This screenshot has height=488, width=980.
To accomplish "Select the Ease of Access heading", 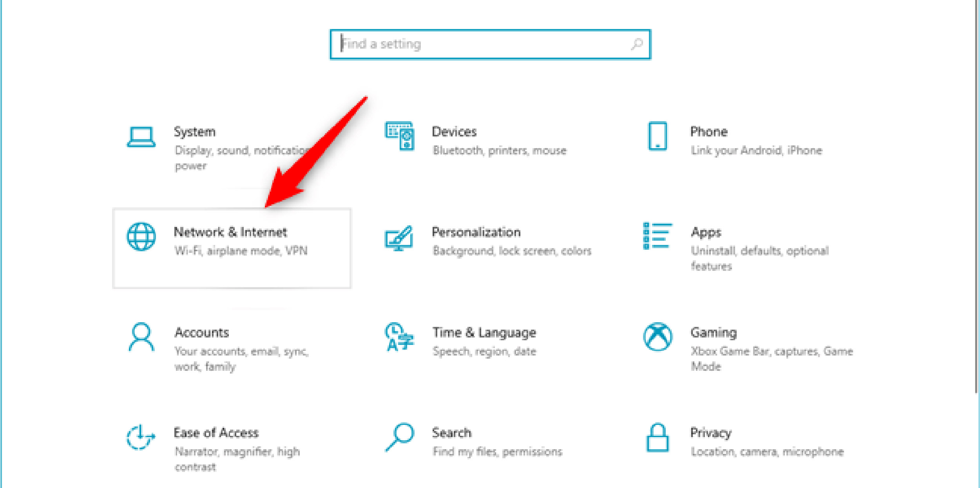I will pos(216,433).
